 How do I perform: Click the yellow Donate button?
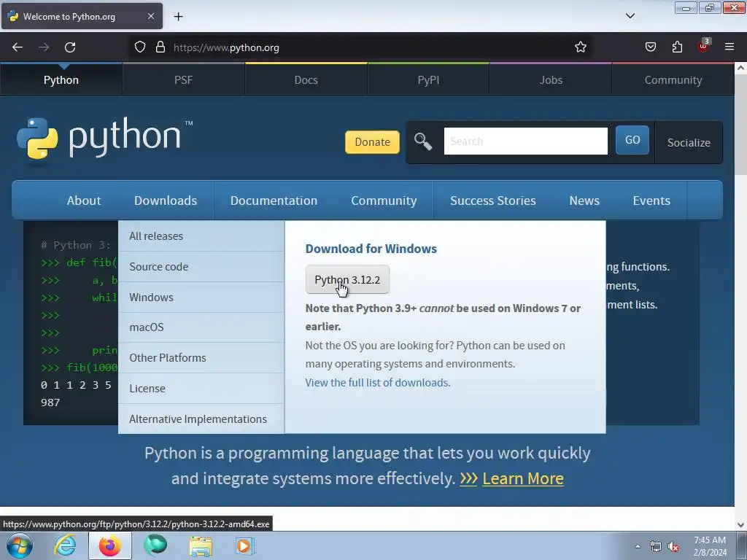click(x=372, y=142)
